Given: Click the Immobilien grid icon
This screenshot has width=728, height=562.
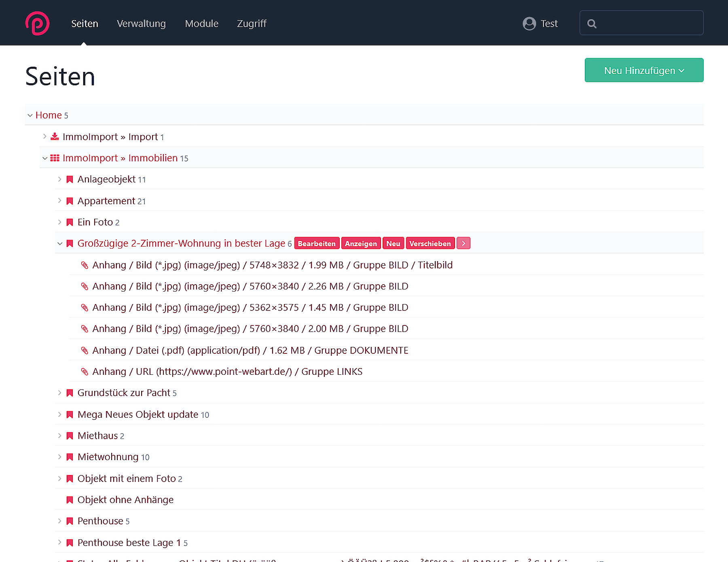Looking at the screenshot, I should click(55, 158).
